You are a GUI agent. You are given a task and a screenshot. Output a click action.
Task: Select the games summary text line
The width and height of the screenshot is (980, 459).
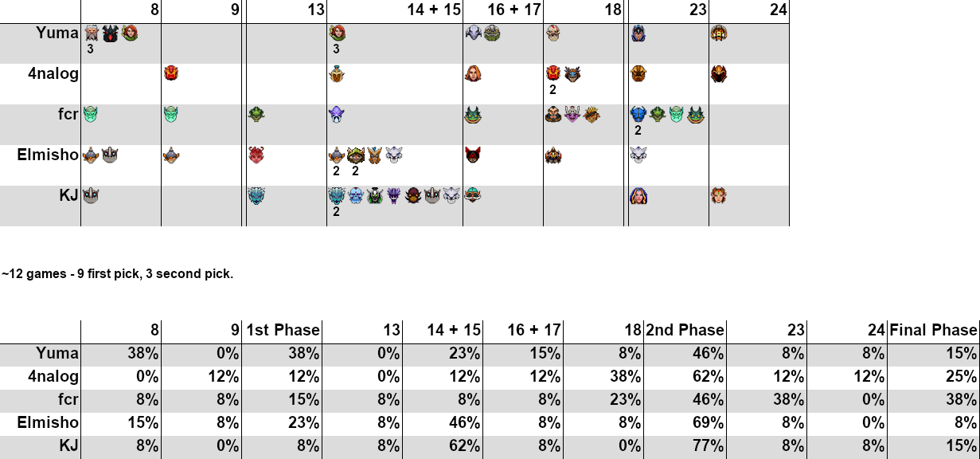coord(117,273)
